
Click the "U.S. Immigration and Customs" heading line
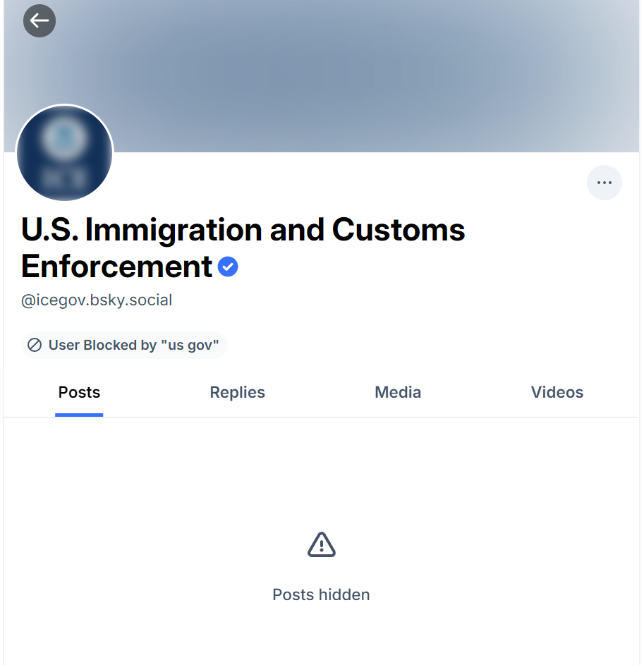click(243, 230)
